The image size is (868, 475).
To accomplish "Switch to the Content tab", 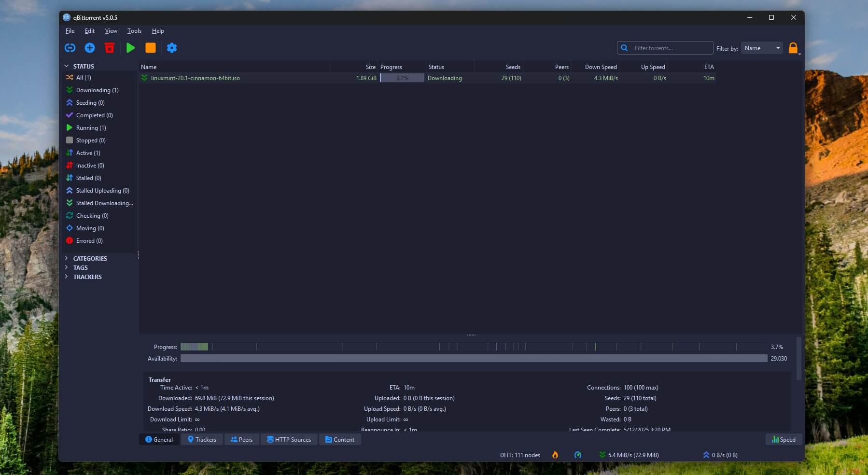I will click(x=340, y=439).
